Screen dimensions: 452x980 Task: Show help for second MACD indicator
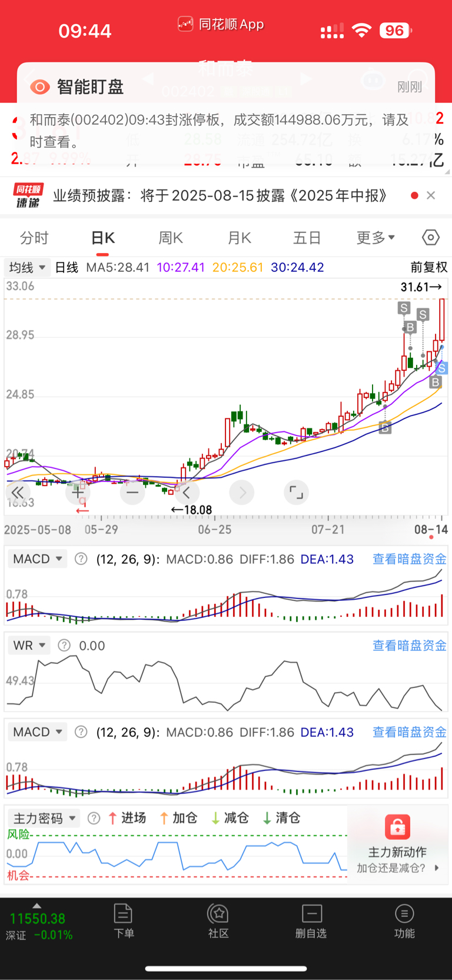click(81, 732)
